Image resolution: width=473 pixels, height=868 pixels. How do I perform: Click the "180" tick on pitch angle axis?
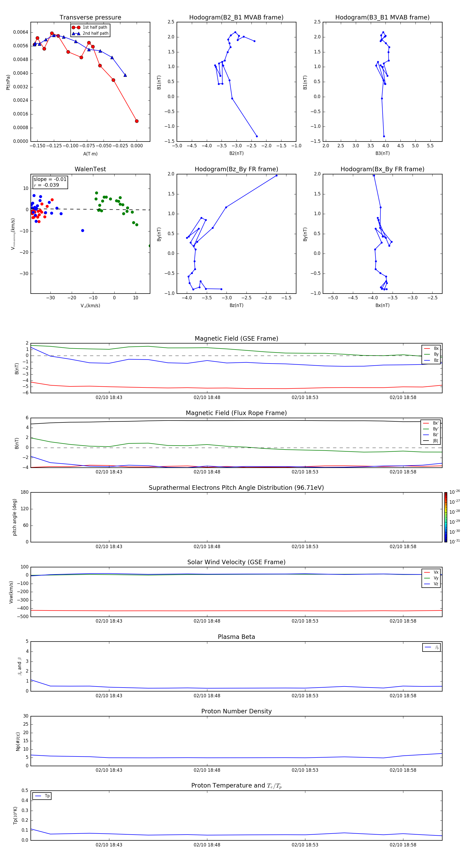pyautogui.click(x=24, y=492)
